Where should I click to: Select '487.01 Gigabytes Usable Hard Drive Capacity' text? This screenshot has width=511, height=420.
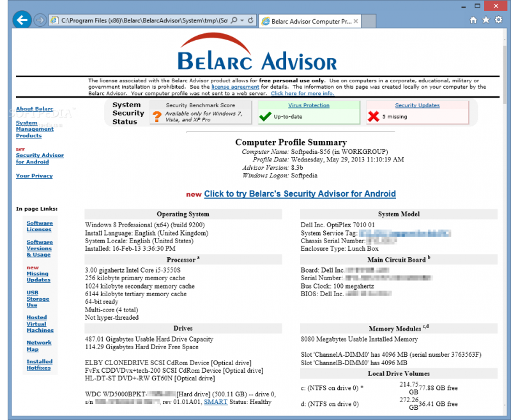[x=149, y=340]
